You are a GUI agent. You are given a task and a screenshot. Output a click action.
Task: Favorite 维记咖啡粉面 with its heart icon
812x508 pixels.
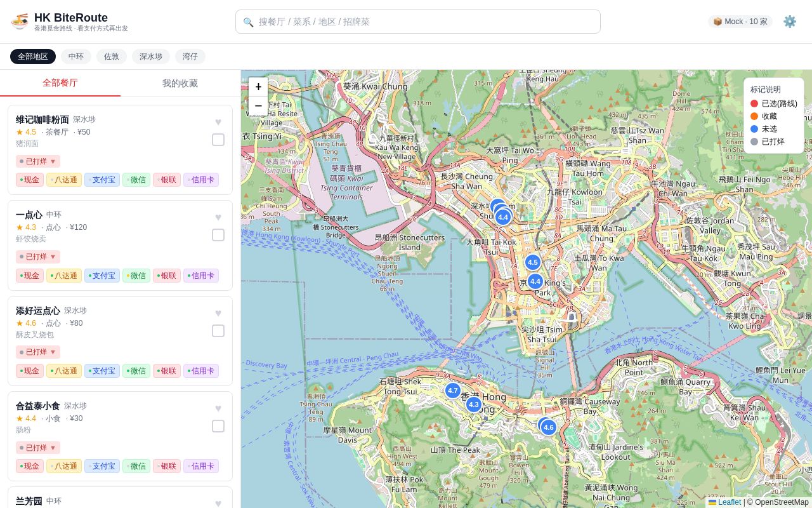pyautogui.click(x=218, y=122)
